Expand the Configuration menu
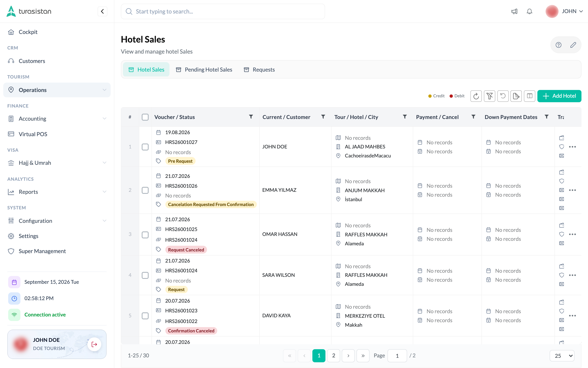Screen dimensions: 588x368 (x=57, y=221)
